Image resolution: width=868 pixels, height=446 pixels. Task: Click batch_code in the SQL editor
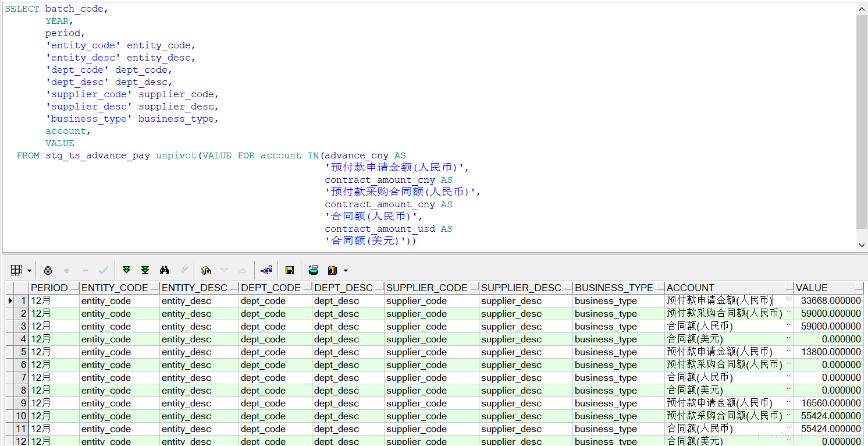pos(74,9)
